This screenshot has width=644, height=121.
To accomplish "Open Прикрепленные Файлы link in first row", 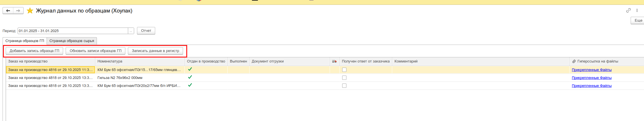I will pos(591,70).
